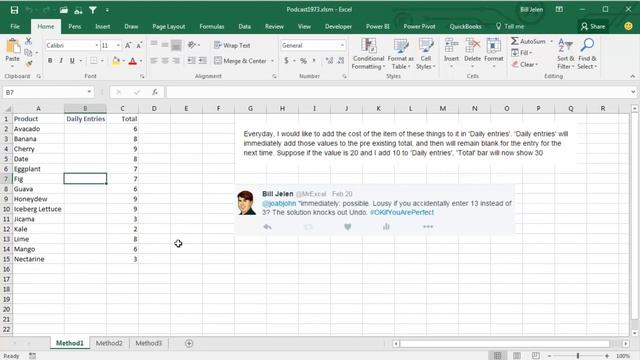The height and width of the screenshot is (360, 640).
Task: Switch to the Method3 sheet tab
Action: 149,343
